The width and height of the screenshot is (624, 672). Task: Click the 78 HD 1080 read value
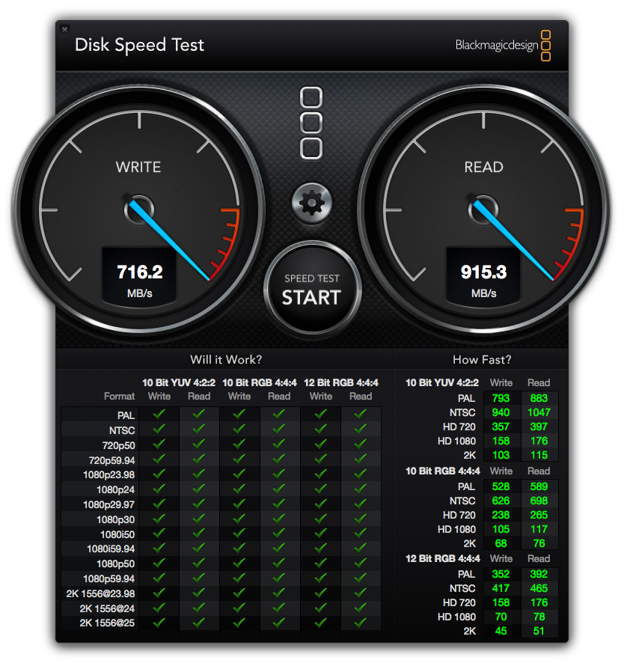(x=539, y=617)
